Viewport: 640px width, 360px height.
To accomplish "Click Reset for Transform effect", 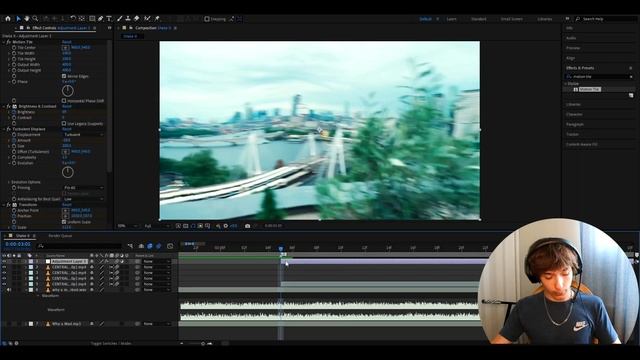I will (x=67, y=204).
